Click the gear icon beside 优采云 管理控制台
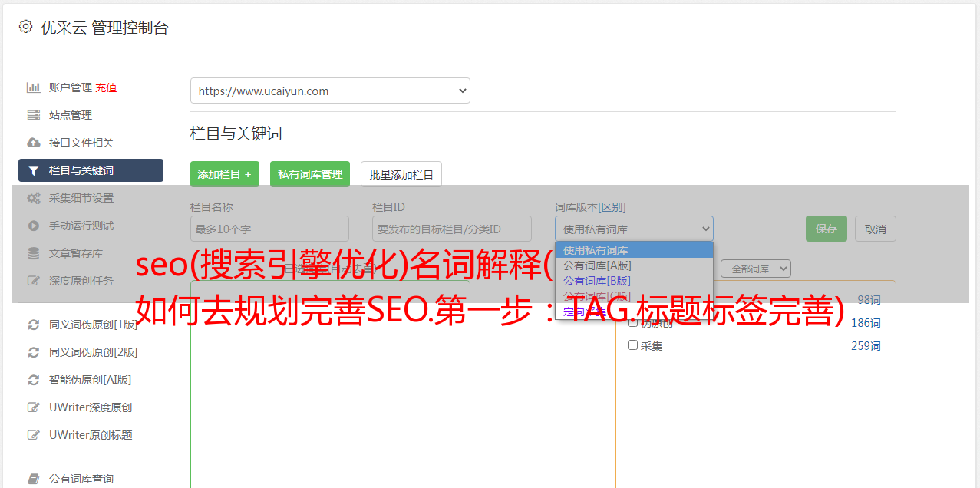 click(x=25, y=28)
